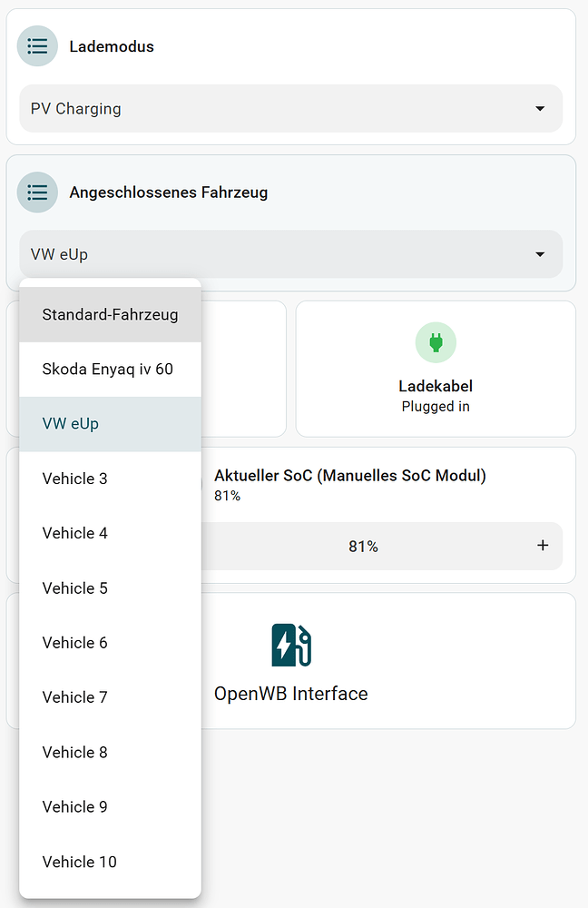
Task: Click the green charging plug icon
Action: click(x=436, y=342)
